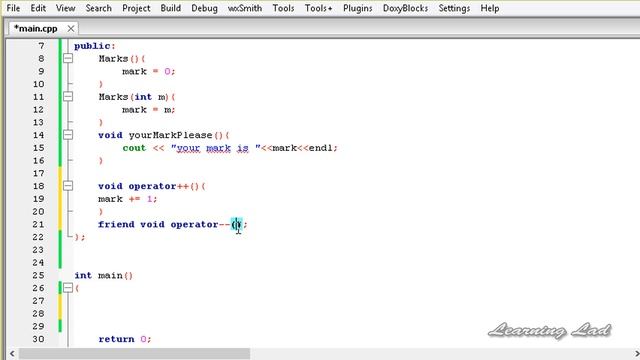Viewport: 640px width, 360px height.
Task: Click line number 21 in the margin
Action: [38, 224]
